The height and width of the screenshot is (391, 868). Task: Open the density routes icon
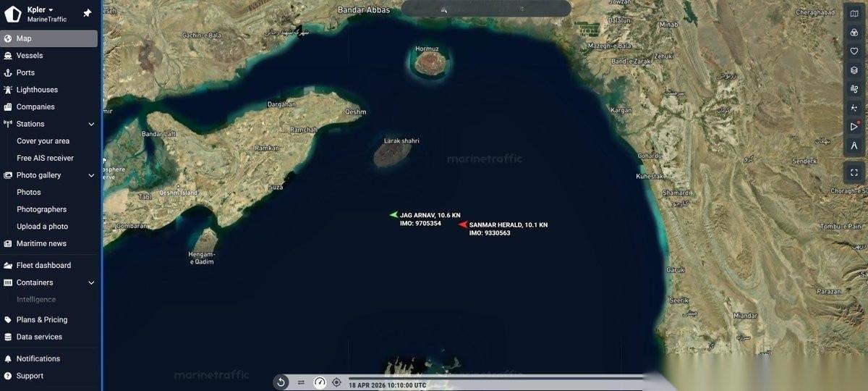point(854,108)
